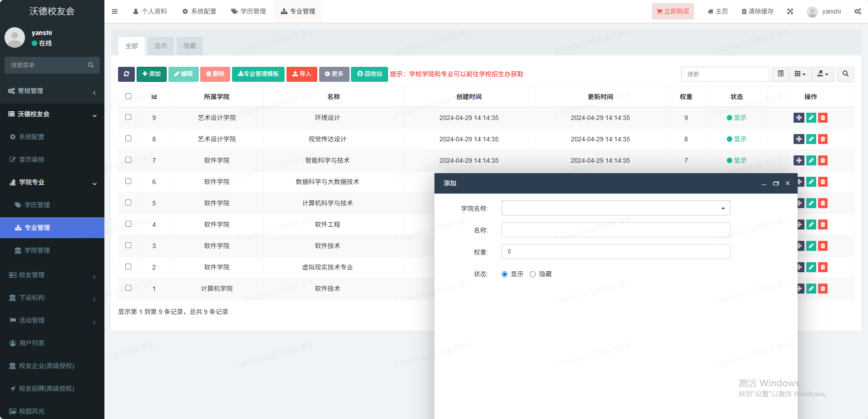Check the checkbox for row Id 6
868x419 pixels.
click(x=128, y=181)
